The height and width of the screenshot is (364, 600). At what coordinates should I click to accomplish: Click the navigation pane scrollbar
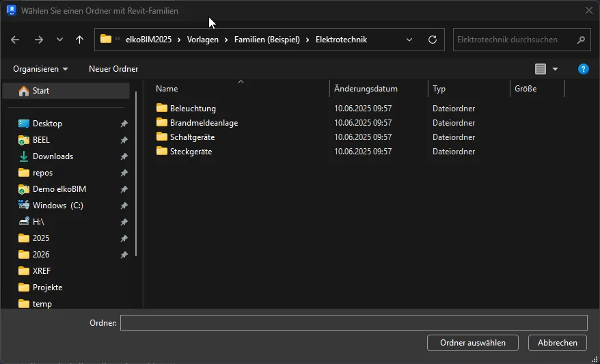click(x=136, y=174)
